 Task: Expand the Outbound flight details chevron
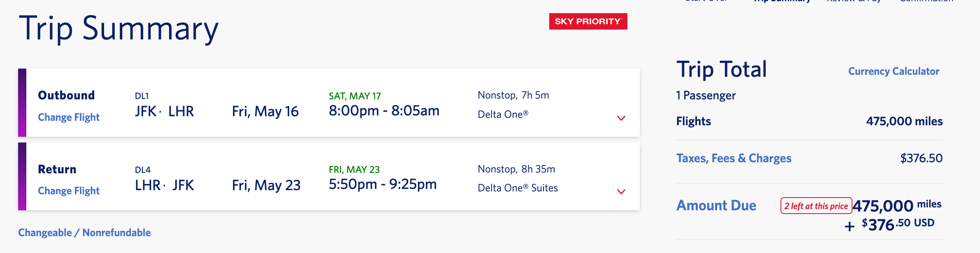[621, 118]
